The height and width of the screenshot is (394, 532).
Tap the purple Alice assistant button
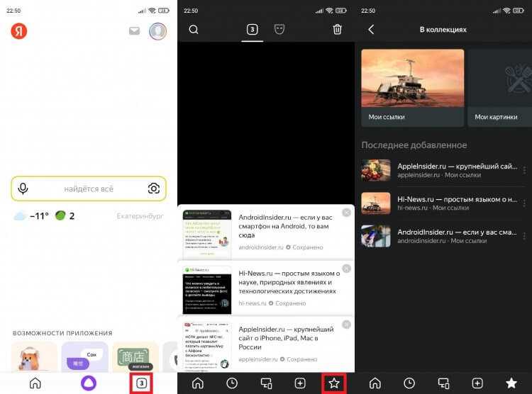[89, 383]
